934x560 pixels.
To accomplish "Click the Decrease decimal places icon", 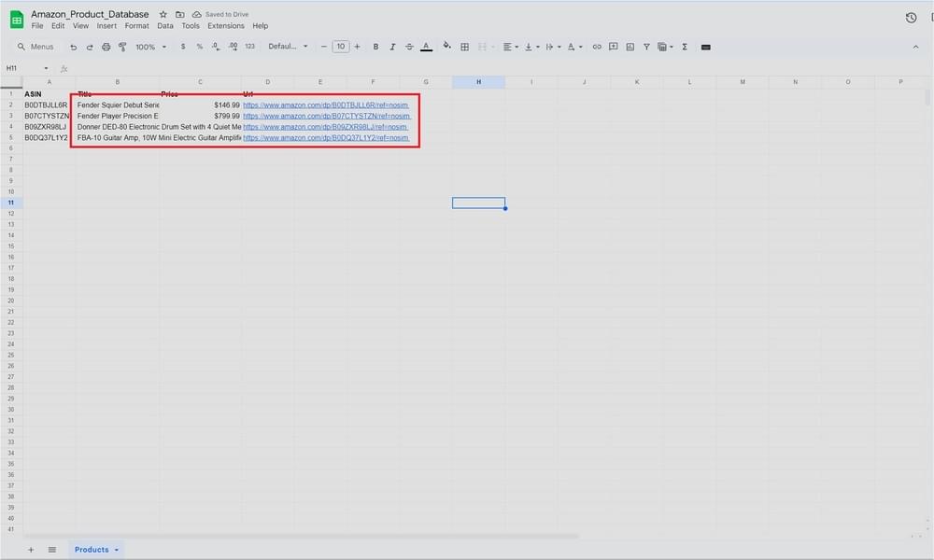I will click(x=214, y=46).
